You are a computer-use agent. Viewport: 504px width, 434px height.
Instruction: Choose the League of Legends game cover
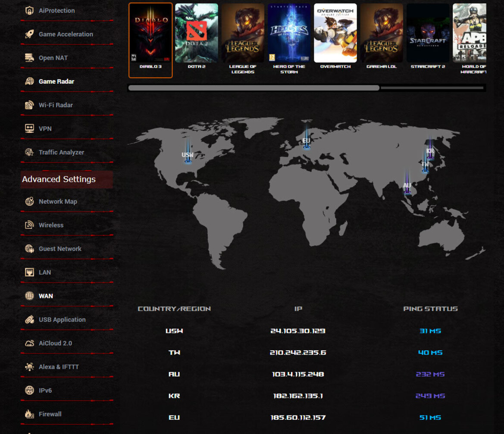tap(243, 33)
